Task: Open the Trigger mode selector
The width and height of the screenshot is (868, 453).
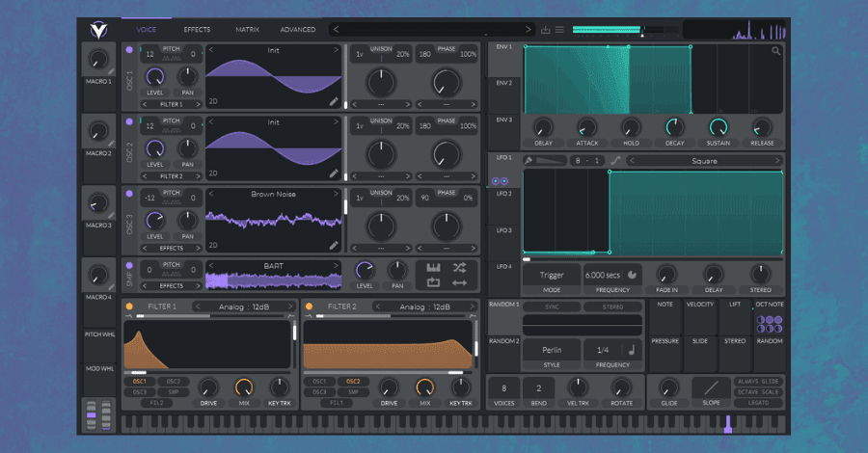Action: point(552,275)
